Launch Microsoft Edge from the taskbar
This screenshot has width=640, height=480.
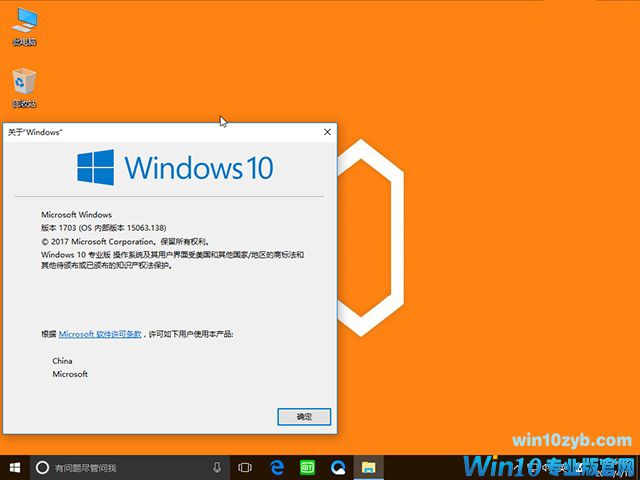point(277,467)
